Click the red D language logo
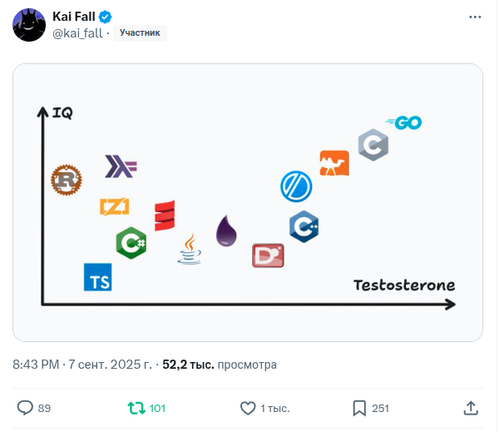Screen dimensions: 504x432 268,256
